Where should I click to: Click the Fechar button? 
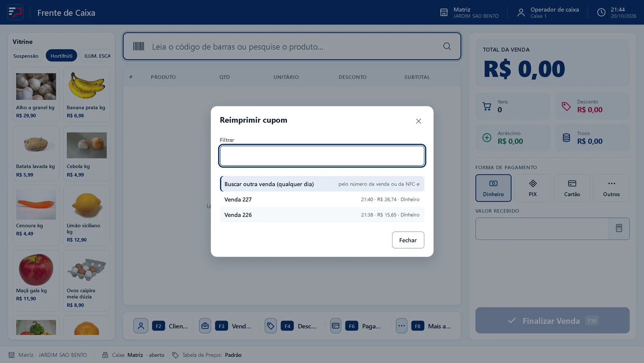tap(408, 240)
